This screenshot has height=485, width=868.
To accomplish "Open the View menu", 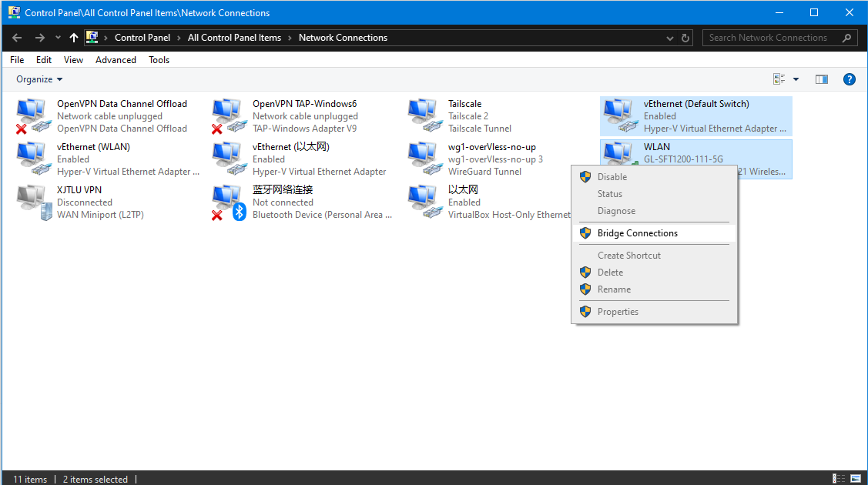I will [73, 60].
